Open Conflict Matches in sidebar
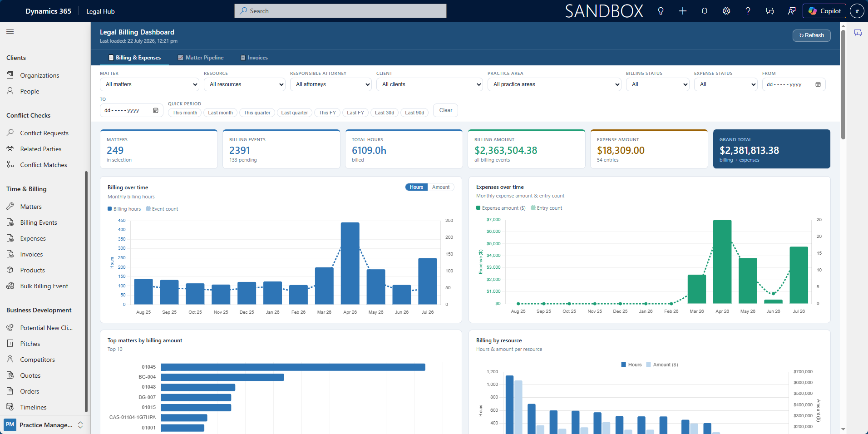This screenshot has width=868, height=434. pos(43,165)
